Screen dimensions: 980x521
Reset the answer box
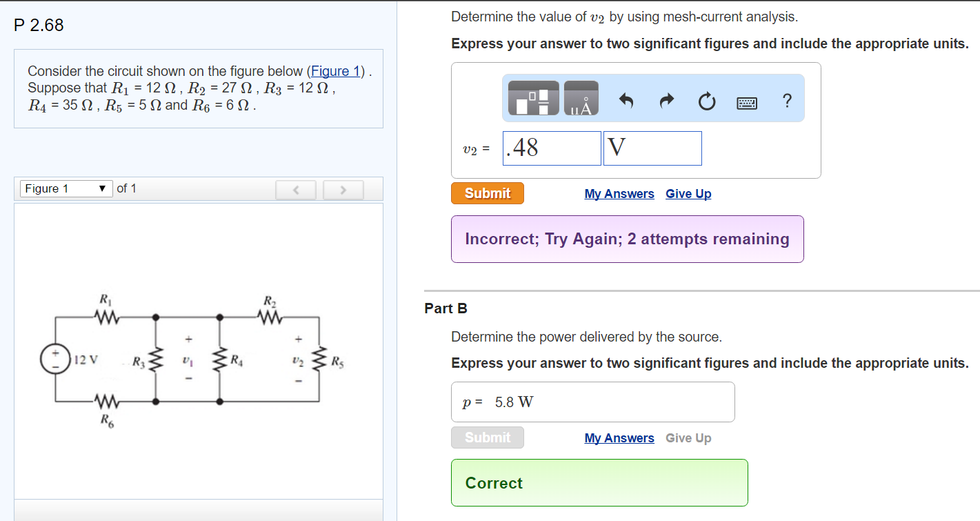[706, 102]
